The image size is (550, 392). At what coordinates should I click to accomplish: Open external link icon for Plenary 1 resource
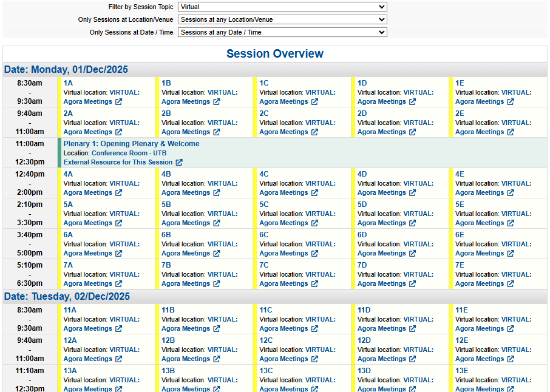179,163
